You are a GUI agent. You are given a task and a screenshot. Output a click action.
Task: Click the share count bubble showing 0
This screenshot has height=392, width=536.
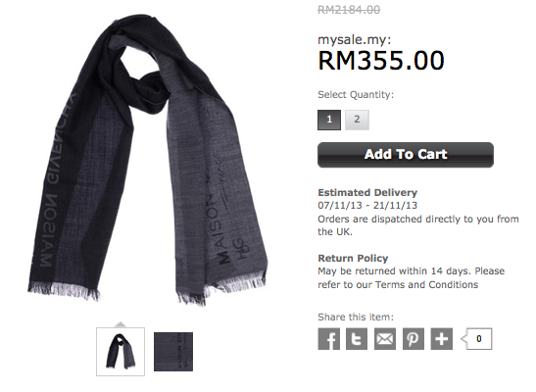tap(476, 339)
